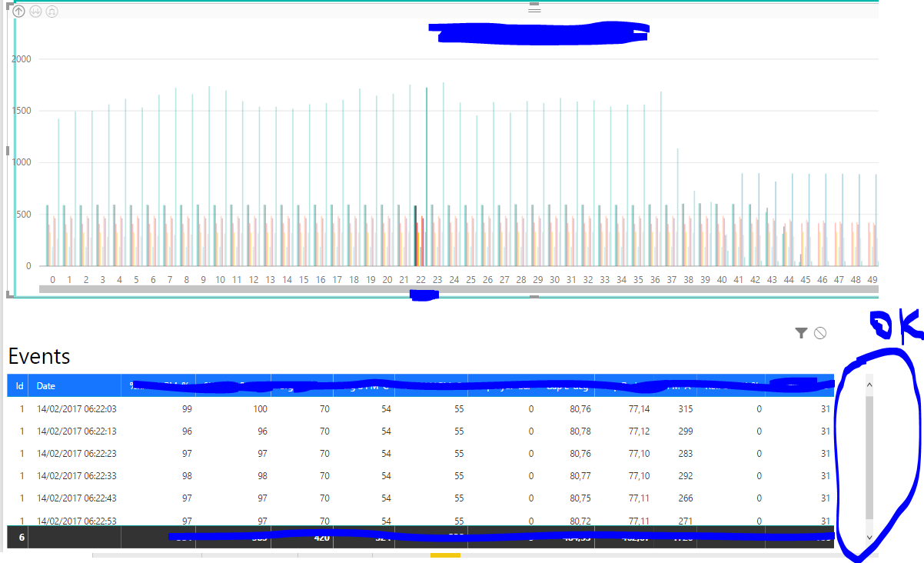Click the total row count 6
924x563 pixels.
22,538
